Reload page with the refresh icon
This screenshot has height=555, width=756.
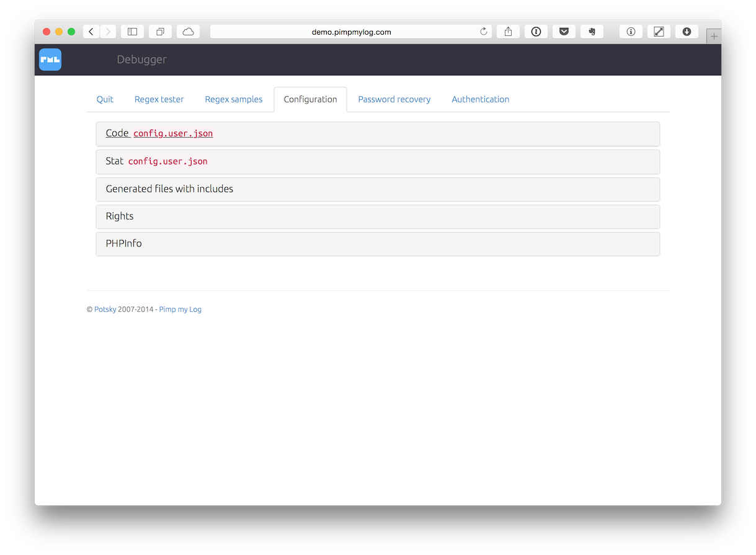[484, 32]
